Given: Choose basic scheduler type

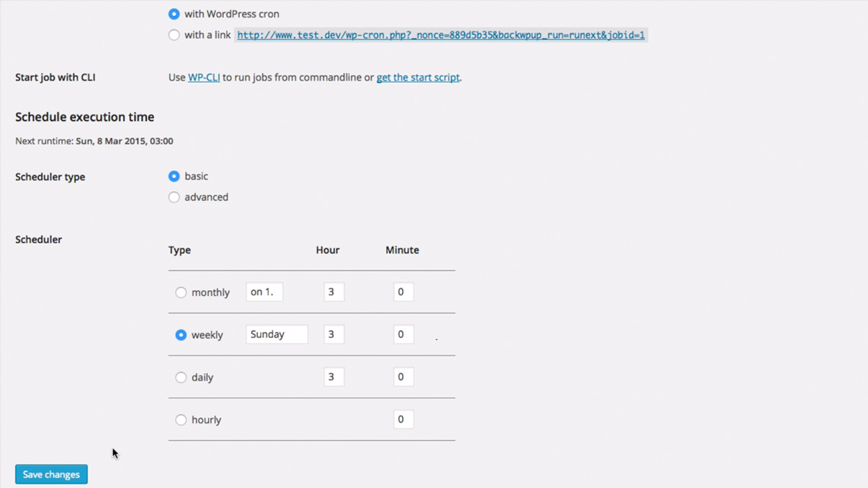Looking at the screenshot, I should click(174, 176).
